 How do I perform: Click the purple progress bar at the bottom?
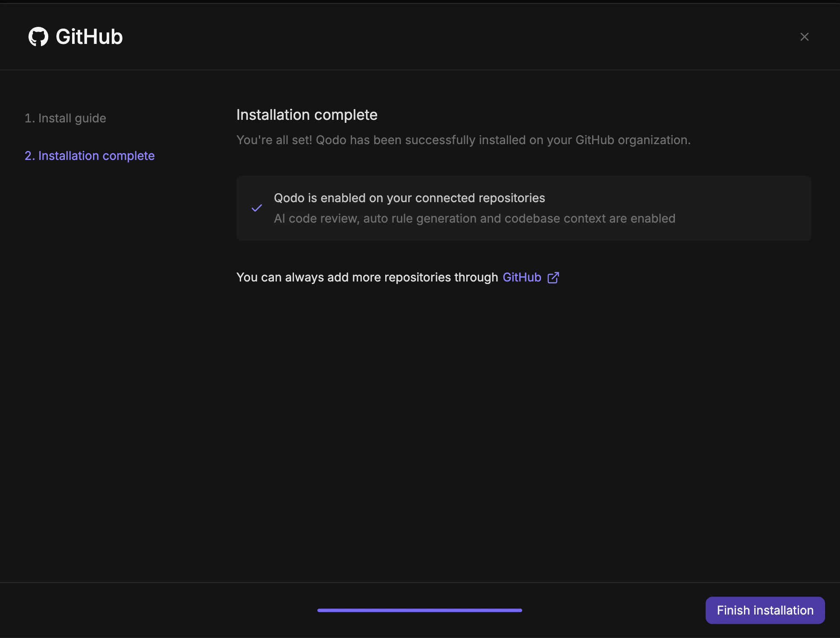point(419,610)
